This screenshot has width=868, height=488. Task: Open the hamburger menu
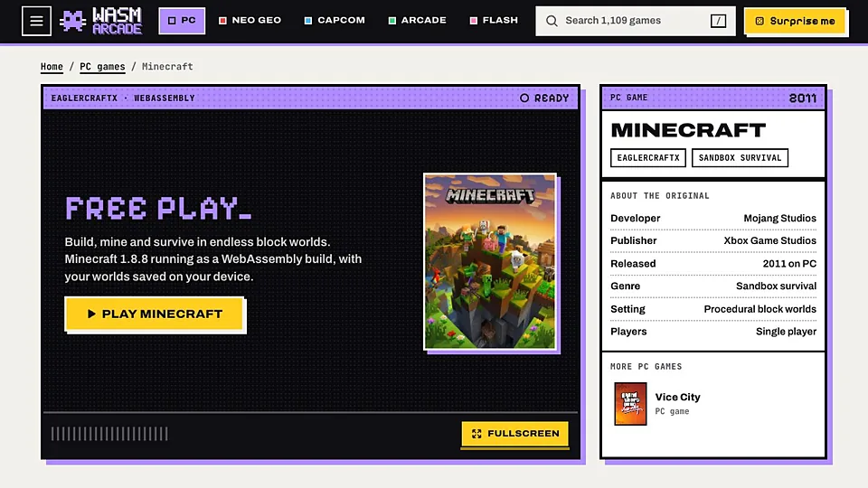[x=36, y=21]
